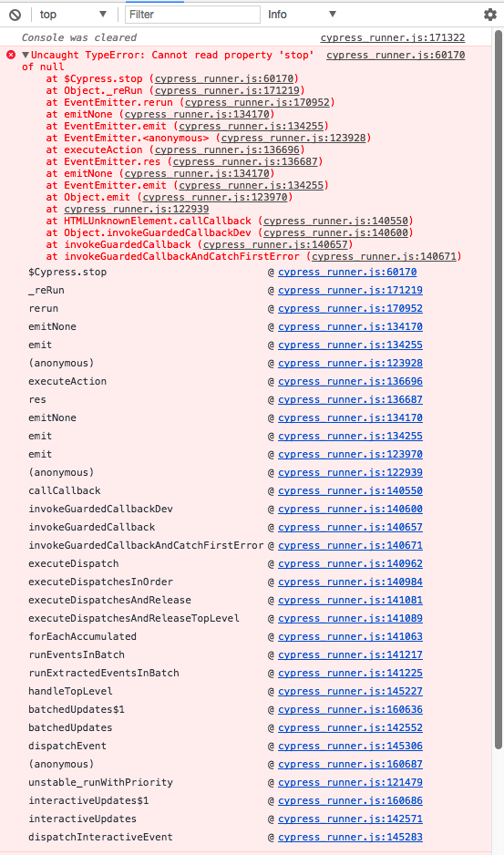
Task: Open cypress_runner.js:160636 beside batchedUpdates$1
Action: (350, 709)
